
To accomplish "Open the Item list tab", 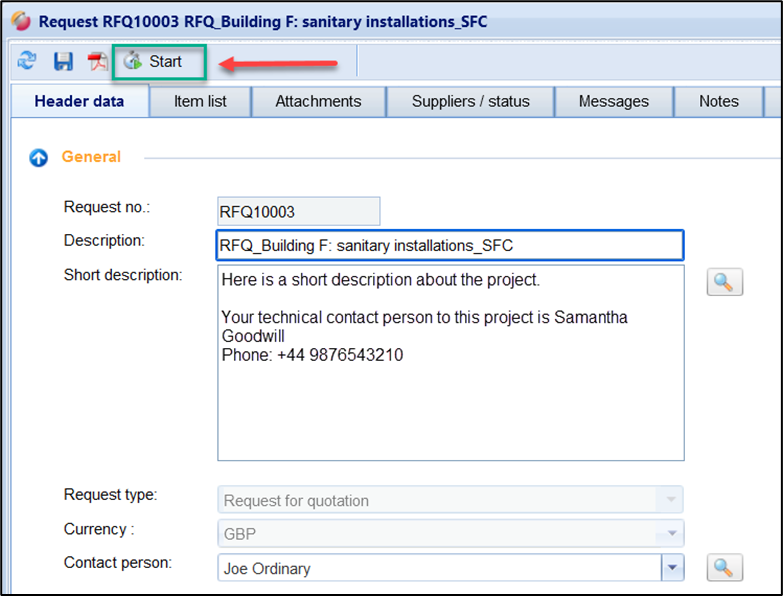I will (200, 101).
